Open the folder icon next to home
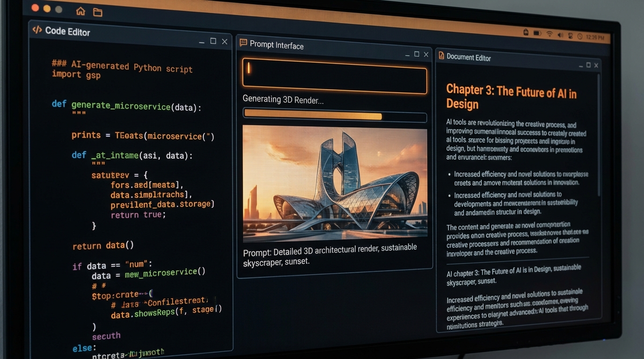 click(x=97, y=12)
